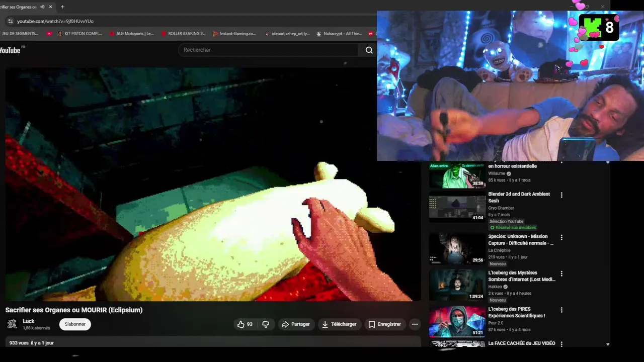
Task: Click the La Cinéphile channel name
Action: point(499,250)
